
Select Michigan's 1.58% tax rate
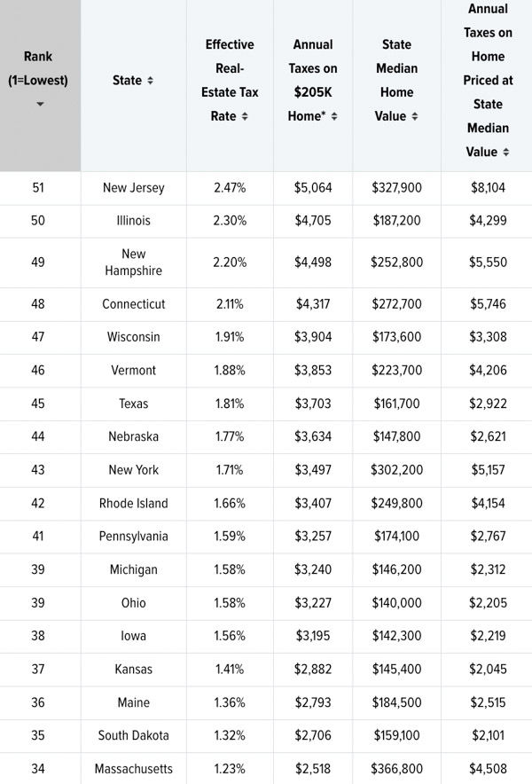tap(230, 569)
